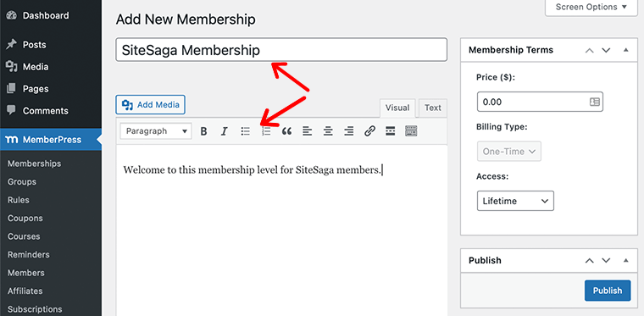Insert a bulleted list

(245, 131)
